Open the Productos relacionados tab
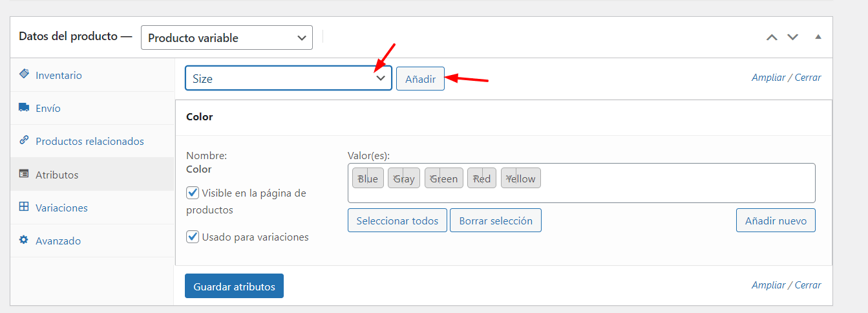Screen dimensions: 868x313 point(92,141)
